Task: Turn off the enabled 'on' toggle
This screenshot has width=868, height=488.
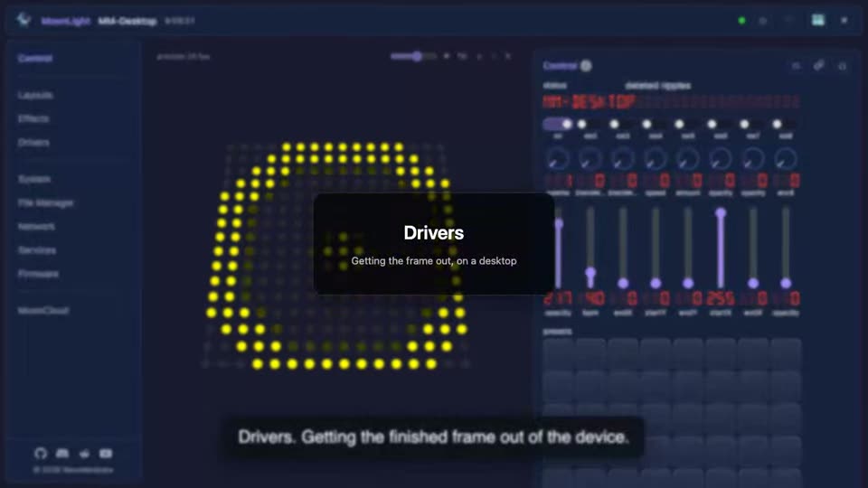Action: tap(558, 124)
